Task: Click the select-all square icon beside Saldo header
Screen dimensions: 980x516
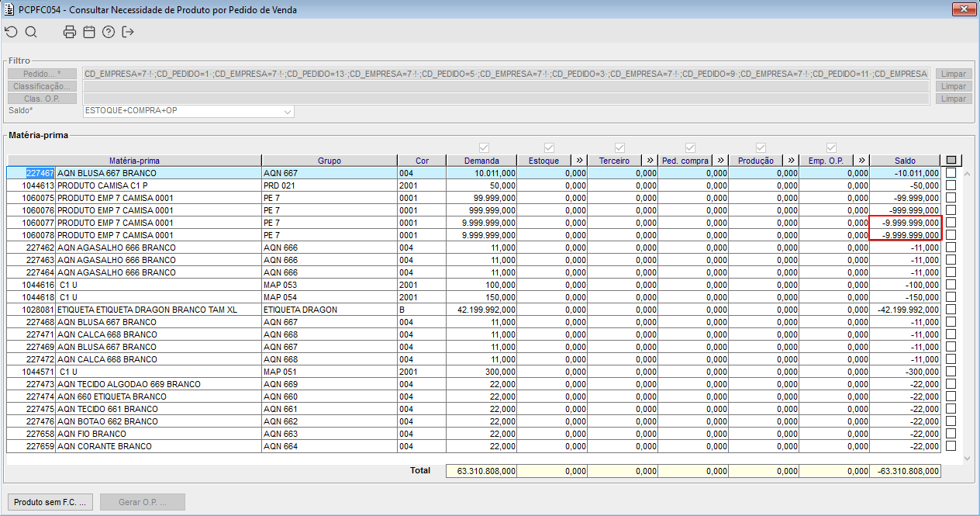Action: [x=951, y=161]
